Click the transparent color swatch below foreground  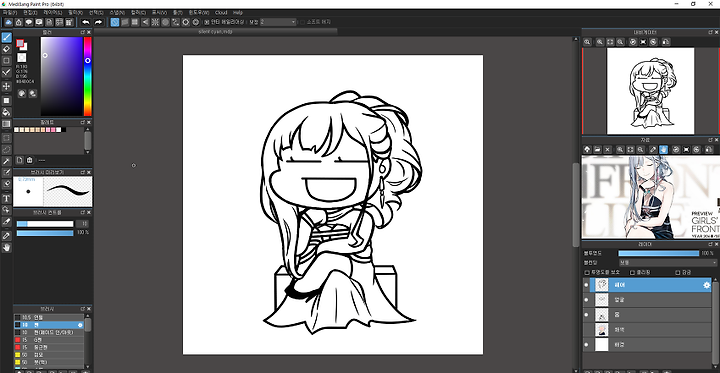tap(22, 57)
